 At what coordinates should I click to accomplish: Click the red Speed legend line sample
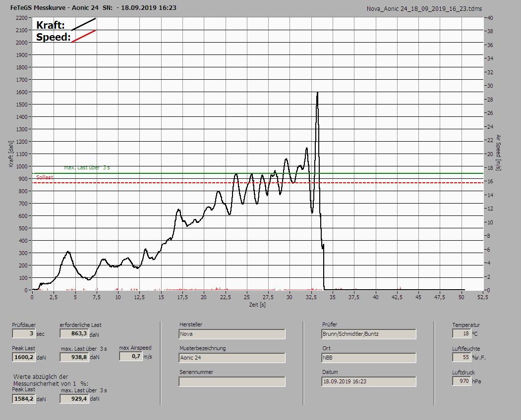click(84, 36)
